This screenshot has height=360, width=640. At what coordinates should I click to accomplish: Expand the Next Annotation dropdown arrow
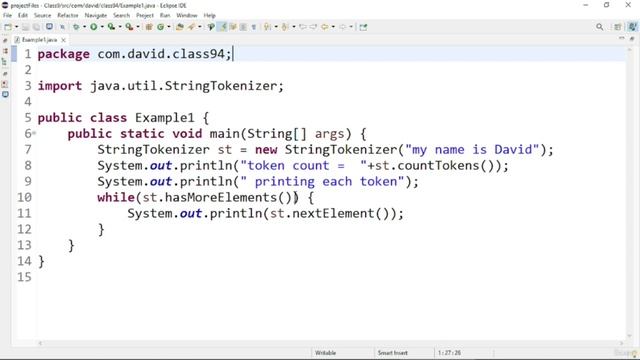(276, 27)
